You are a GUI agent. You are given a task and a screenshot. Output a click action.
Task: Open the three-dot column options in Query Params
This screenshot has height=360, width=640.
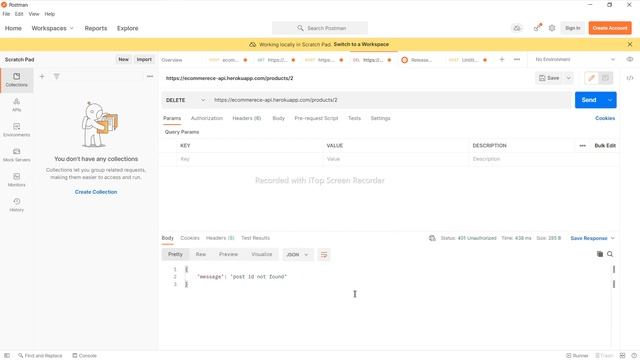pyautogui.click(x=582, y=146)
